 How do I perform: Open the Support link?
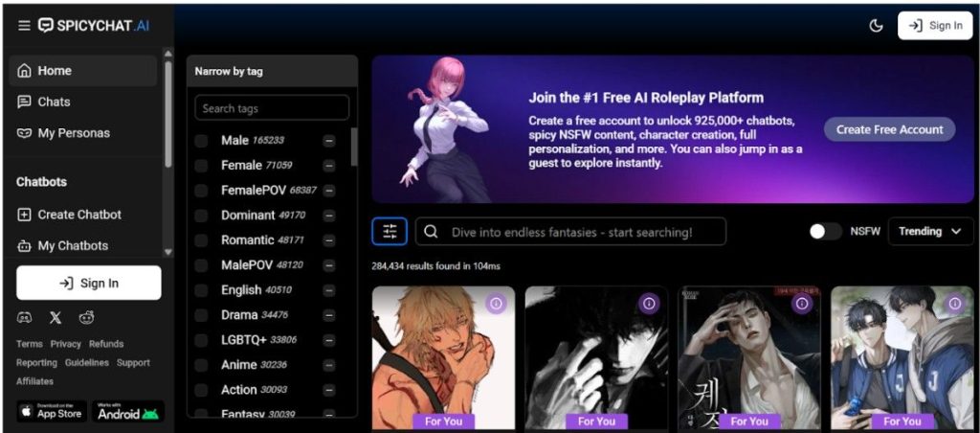(133, 362)
